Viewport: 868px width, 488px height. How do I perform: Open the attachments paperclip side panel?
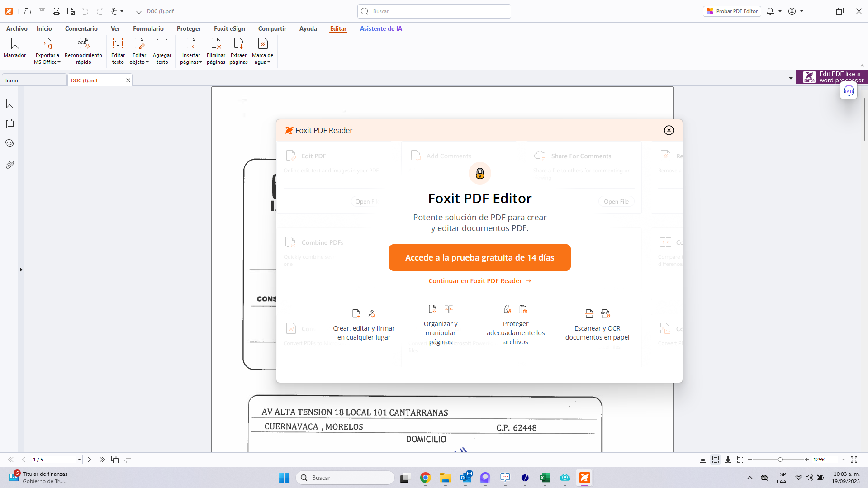(9, 165)
